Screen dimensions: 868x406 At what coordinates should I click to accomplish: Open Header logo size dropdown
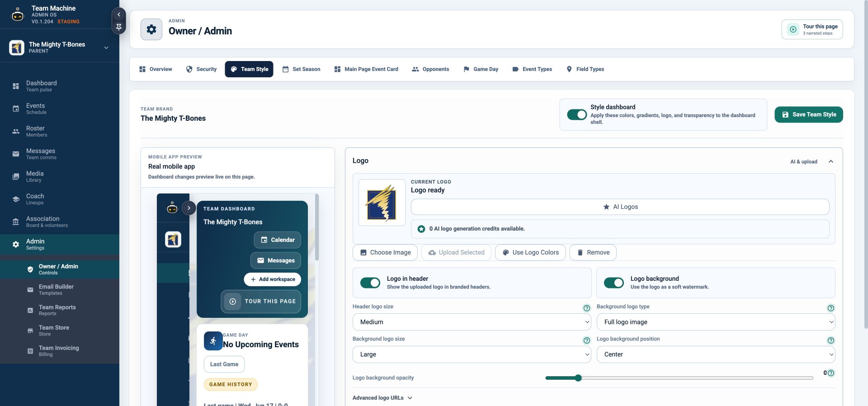[472, 322]
